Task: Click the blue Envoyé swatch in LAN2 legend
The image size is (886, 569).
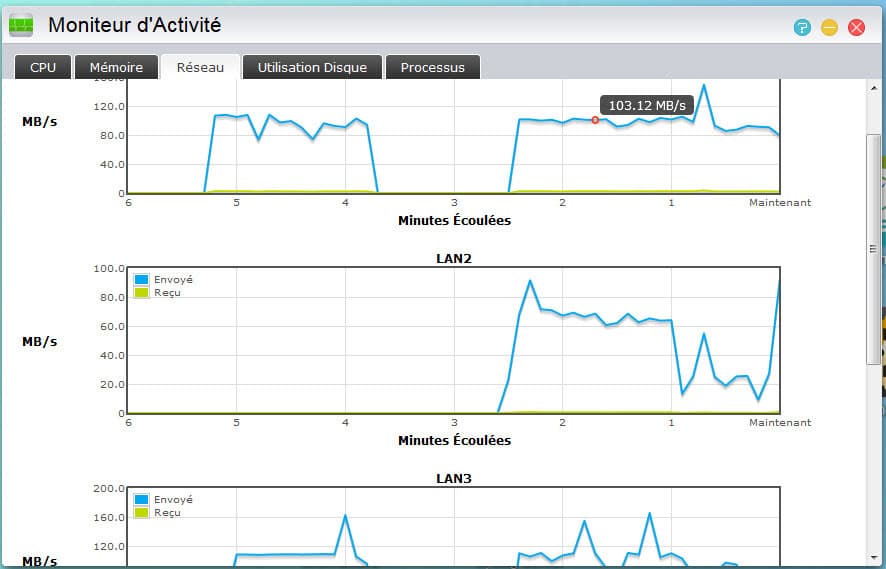Action: (141, 279)
